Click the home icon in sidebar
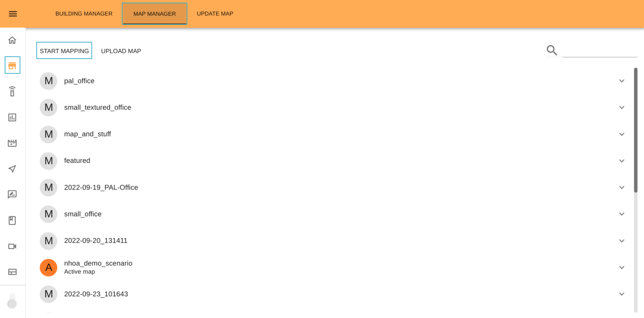 (12, 40)
